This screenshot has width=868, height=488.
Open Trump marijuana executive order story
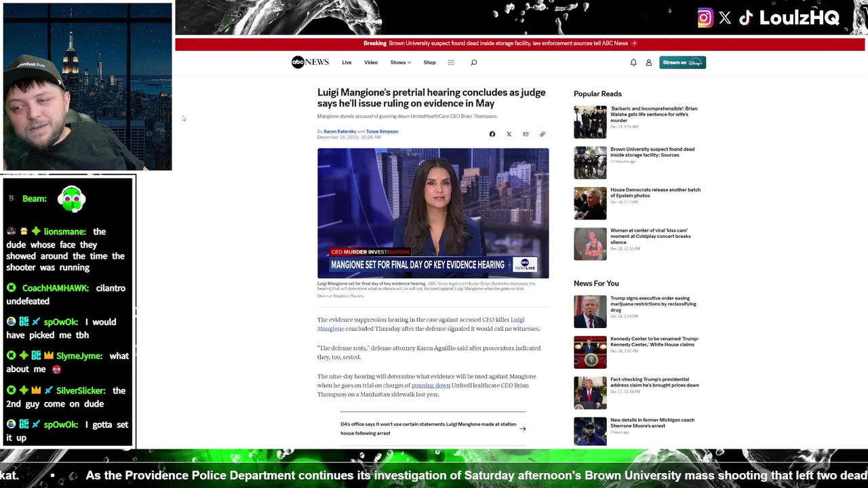click(653, 304)
